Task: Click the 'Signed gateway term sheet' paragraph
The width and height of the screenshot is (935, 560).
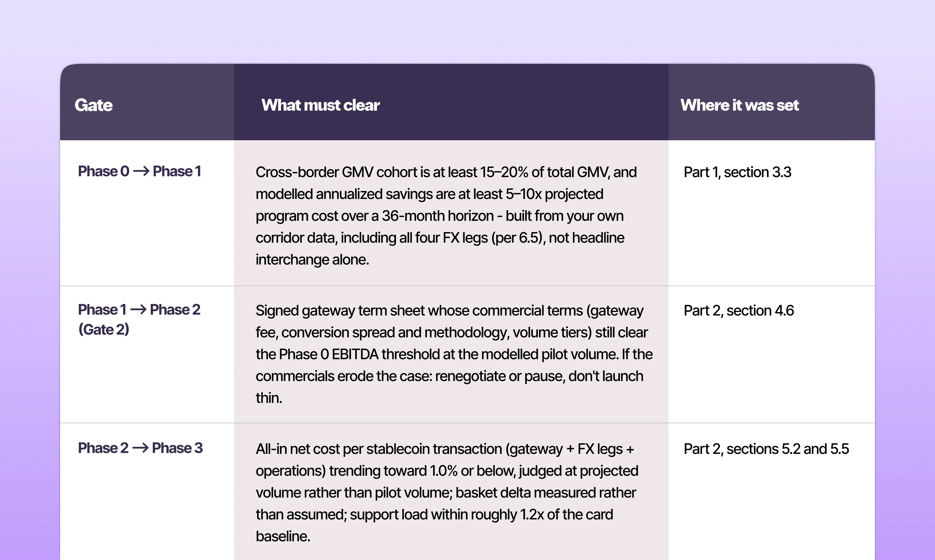Action: (454, 354)
